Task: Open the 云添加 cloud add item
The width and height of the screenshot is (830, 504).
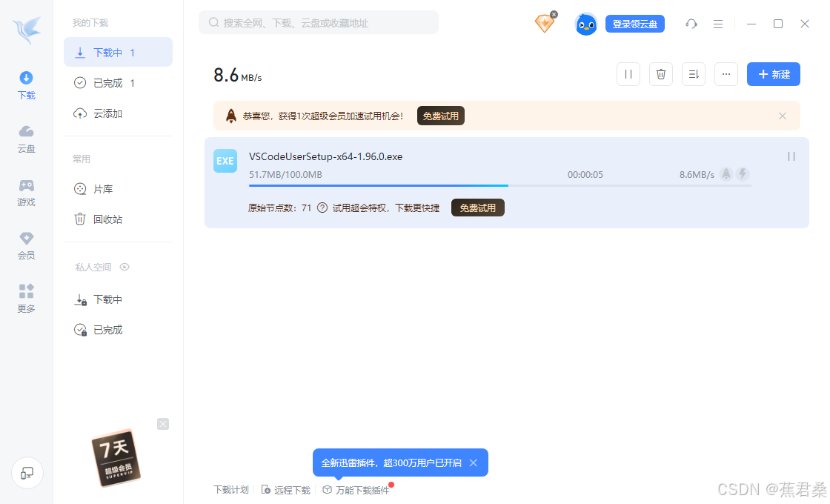Action: pos(118,114)
